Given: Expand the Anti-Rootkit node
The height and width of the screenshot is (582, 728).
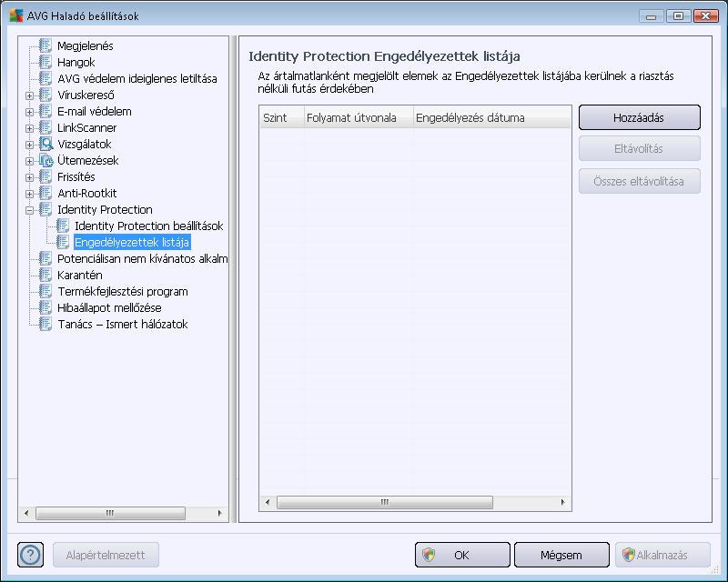Looking at the screenshot, I should [30, 194].
